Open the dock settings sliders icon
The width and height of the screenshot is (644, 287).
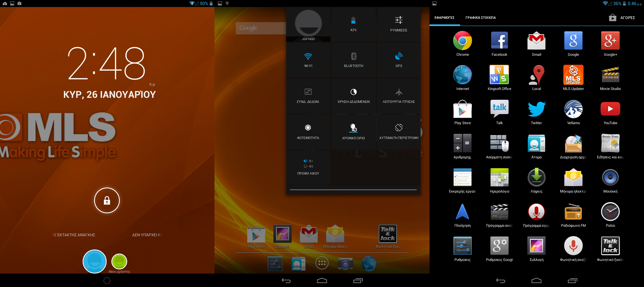275,263
